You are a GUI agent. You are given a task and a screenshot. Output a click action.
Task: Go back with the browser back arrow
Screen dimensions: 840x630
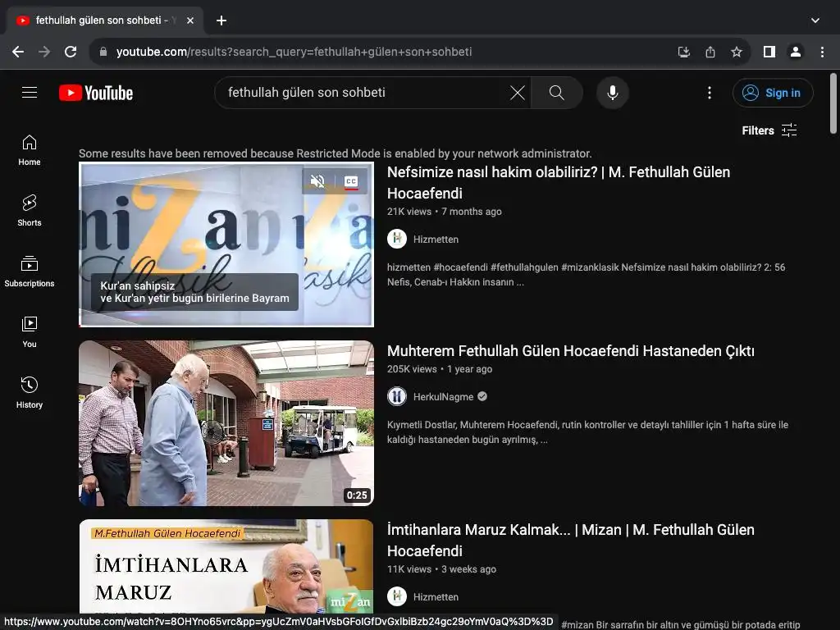point(18,52)
